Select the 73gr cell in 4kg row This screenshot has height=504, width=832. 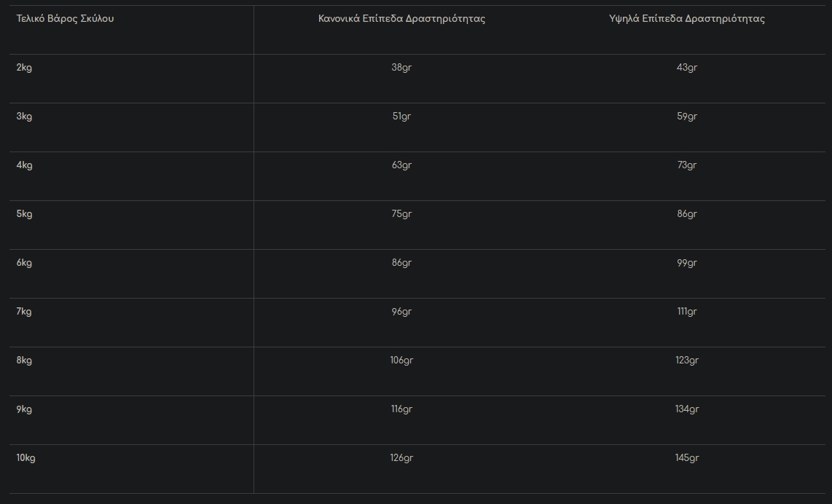click(x=687, y=165)
